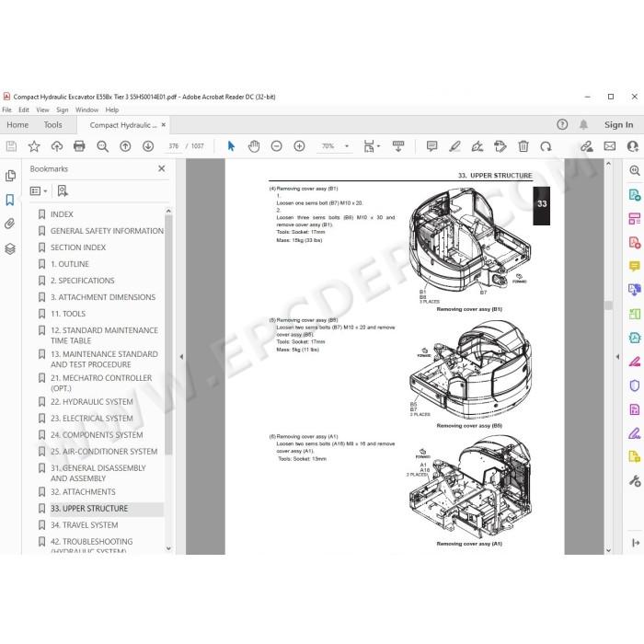This screenshot has height=644, width=644.
Task: Zoom out with minus button
Action: tap(277, 146)
